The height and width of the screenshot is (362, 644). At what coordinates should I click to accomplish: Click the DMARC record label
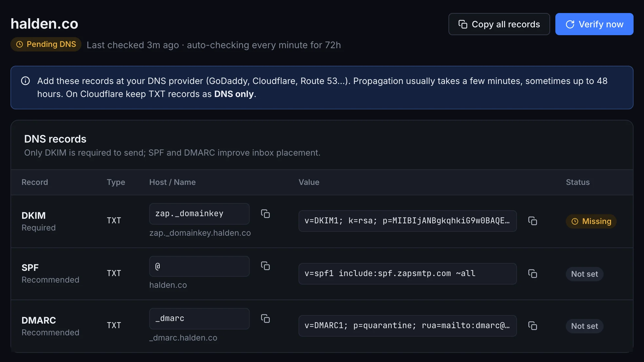(x=39, y=320)
